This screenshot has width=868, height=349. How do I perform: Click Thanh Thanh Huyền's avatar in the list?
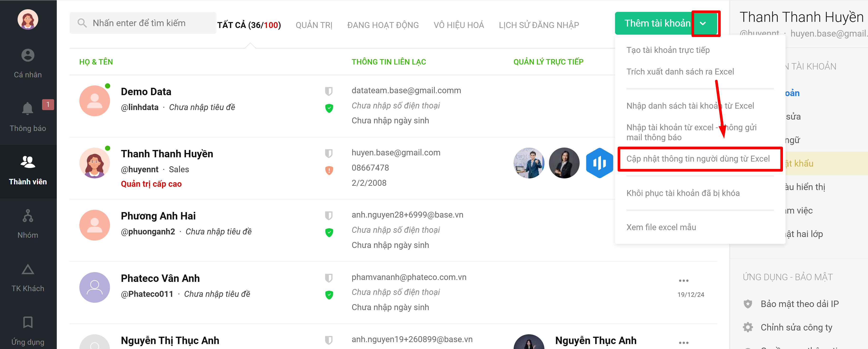coord(94,163)
